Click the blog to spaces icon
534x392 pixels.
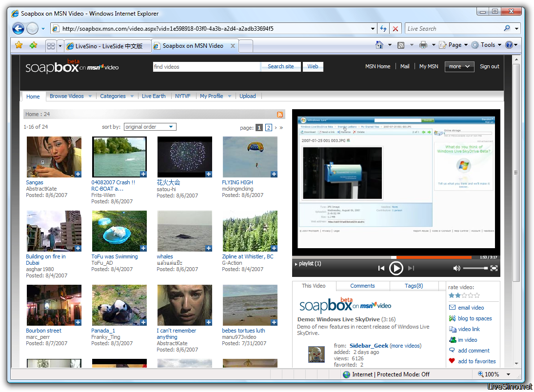click(452, 318)
